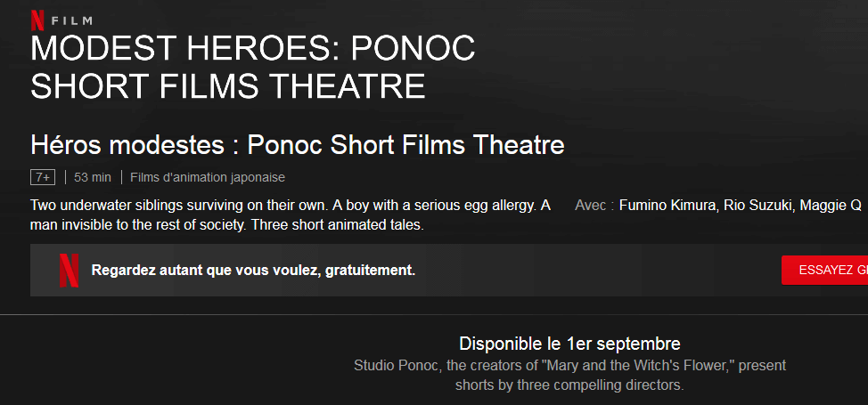Select Films d'animation japonaise genre link
Image resolution: width=868 pixels, height=405 pixels.
tap(208, 178)
